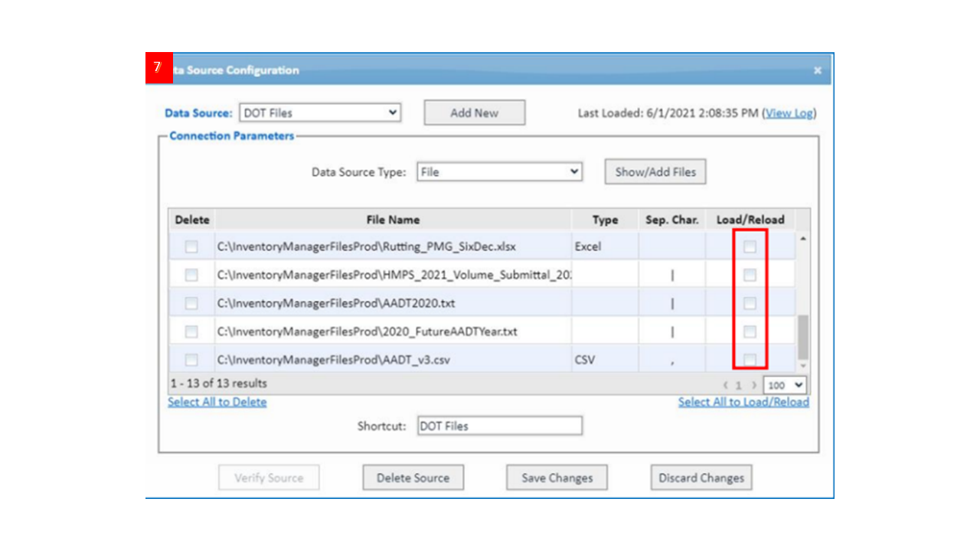Click into the Shortcut text field
The image size is (980, 551).
coord(499,425)
